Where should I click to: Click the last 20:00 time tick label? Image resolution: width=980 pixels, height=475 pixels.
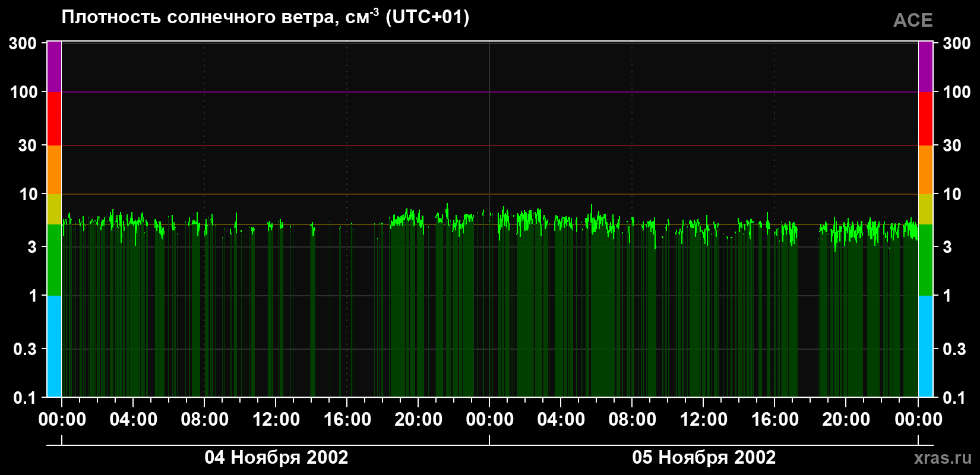click(x=846, y=420)
